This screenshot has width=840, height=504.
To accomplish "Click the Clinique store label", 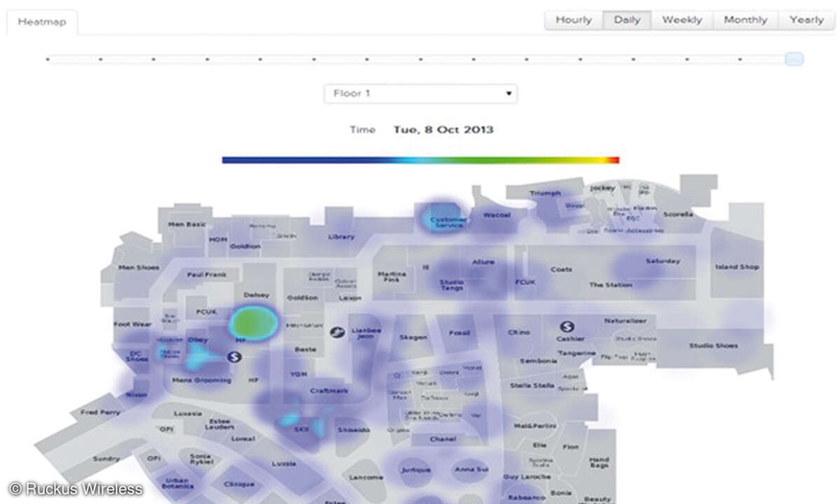I will pyautogui.click(x=239, y=484).
